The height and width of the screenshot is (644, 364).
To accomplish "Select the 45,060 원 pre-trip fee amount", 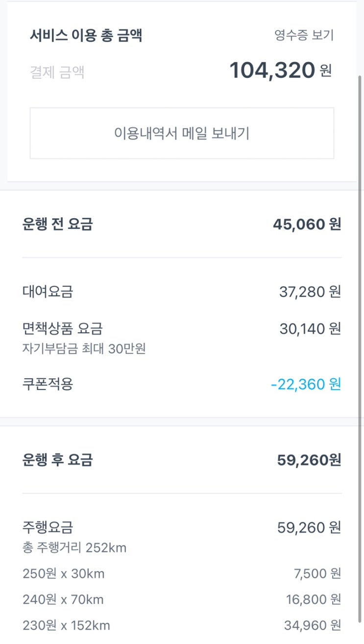I will click(307, 224).
